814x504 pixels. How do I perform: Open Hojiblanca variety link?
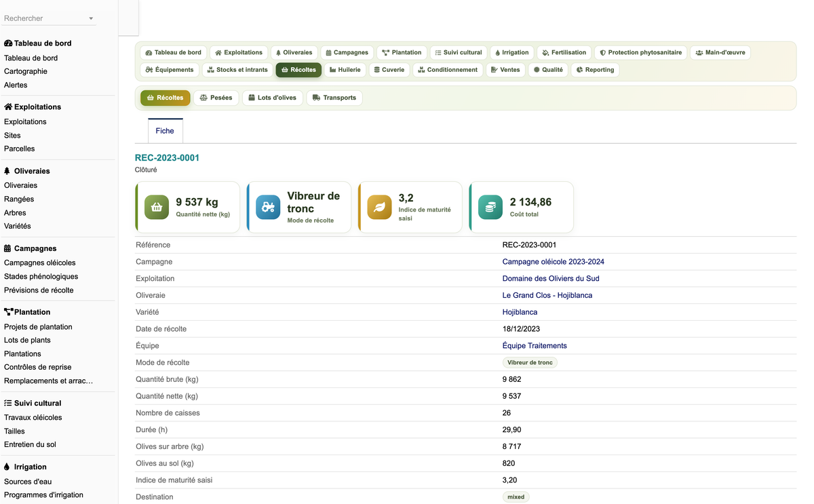520,312
